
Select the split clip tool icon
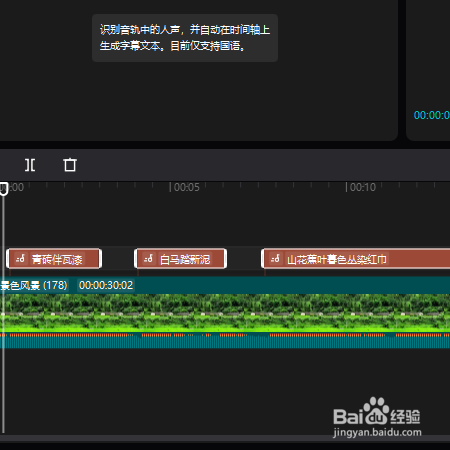pyautogui.click(x=30, y=165)
